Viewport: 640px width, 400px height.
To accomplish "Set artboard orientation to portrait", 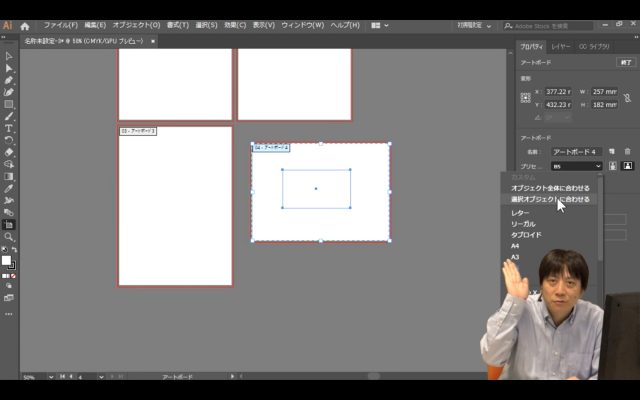I will [x=612, y=166].
